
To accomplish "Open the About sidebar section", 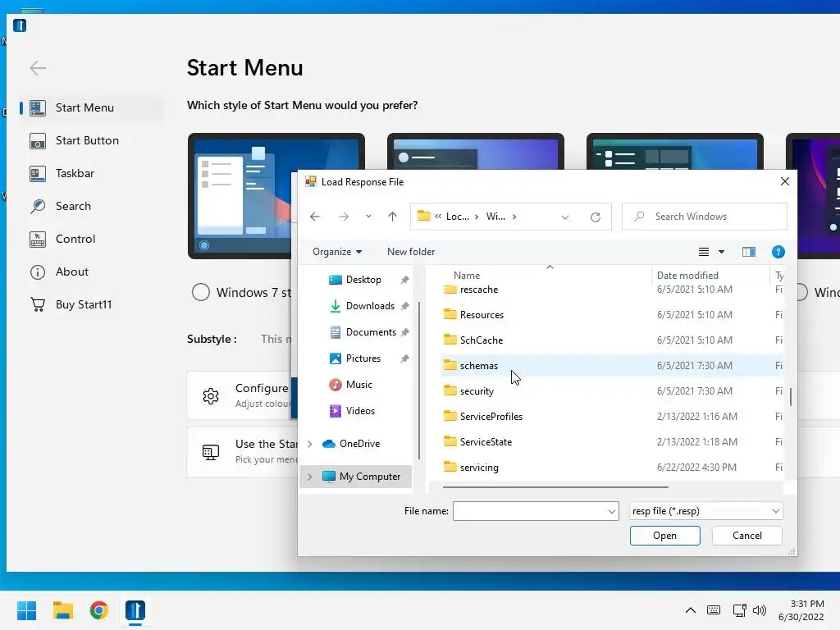I will (x=91, y=272).
